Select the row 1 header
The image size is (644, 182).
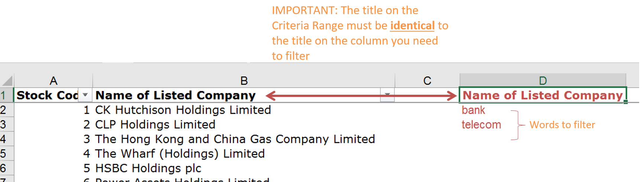point(4,95)
